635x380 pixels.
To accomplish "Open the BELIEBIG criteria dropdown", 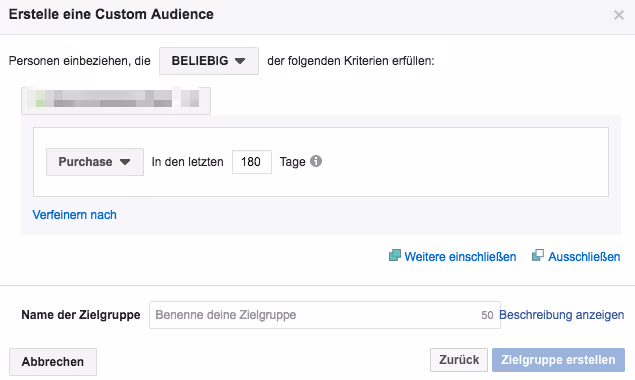I will (209, 61).
